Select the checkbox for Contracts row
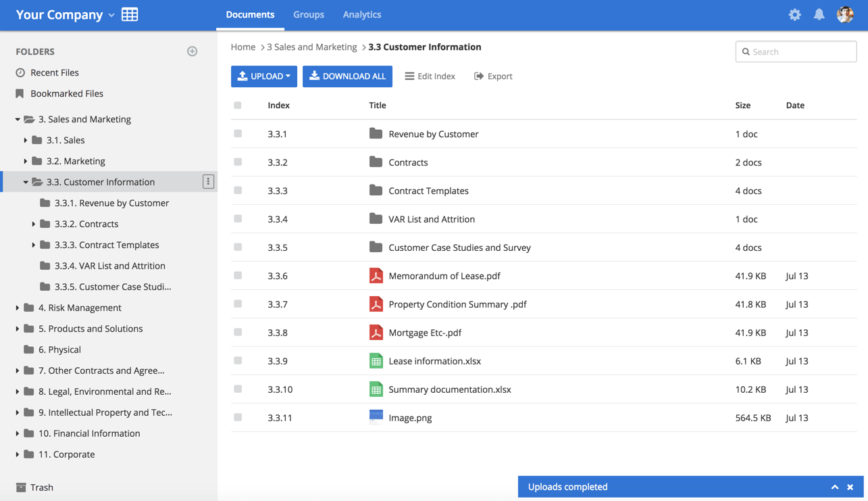Viewport: 868px width, 501px height. 238,162
